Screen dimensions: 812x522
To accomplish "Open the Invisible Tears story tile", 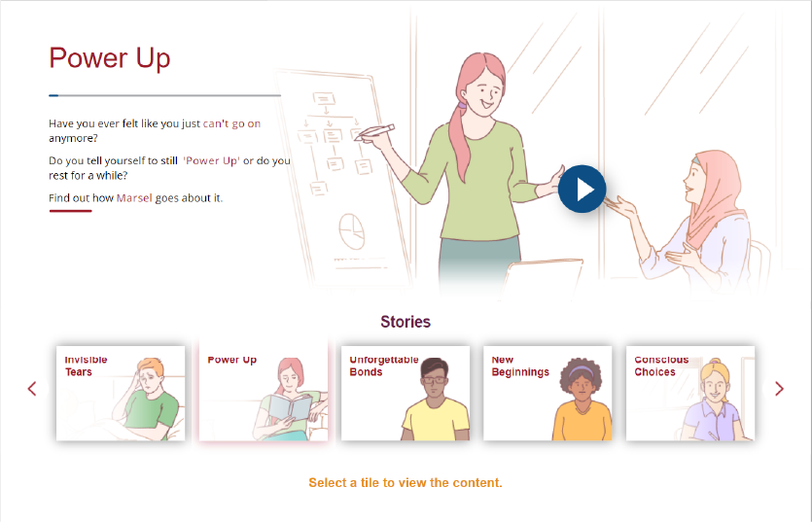I will 121,393.
